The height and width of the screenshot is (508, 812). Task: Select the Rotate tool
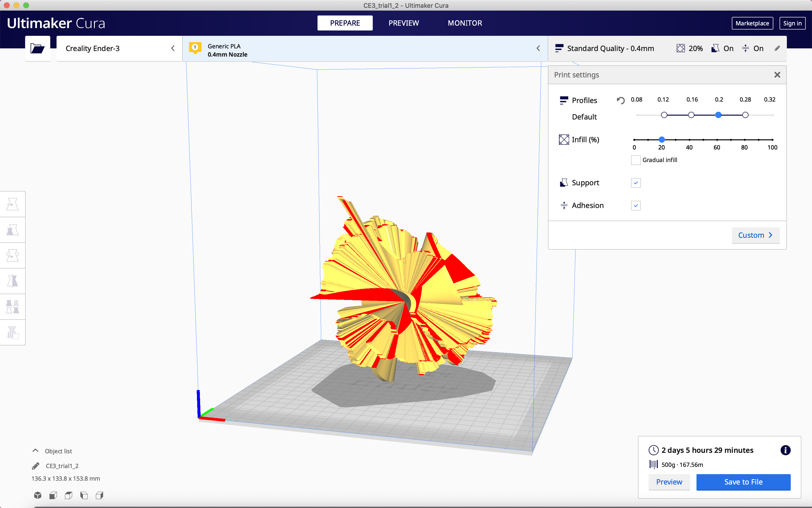point(12,256)
